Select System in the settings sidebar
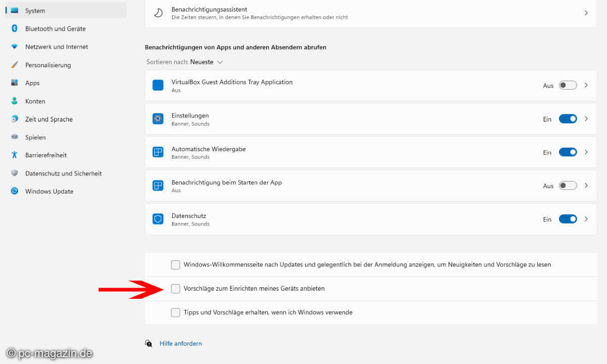607x364 pixels. point(66,11)
